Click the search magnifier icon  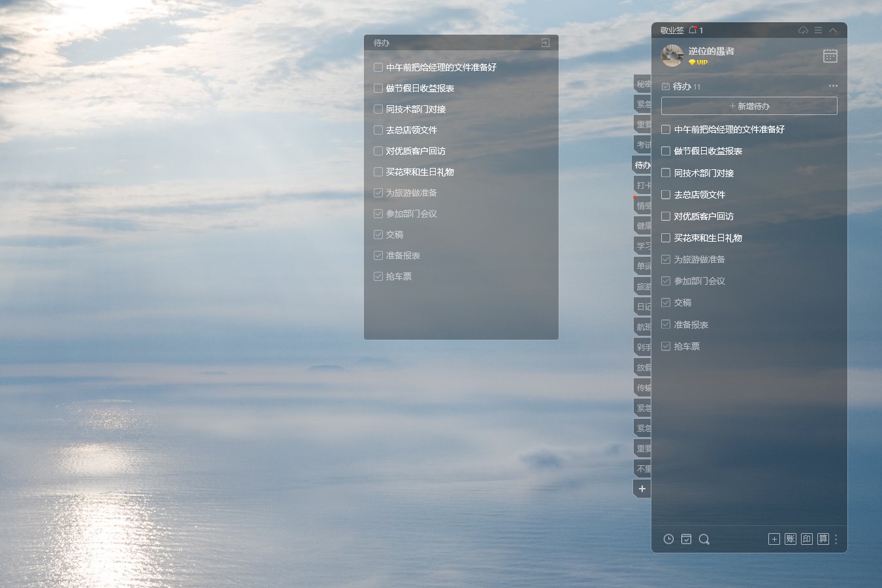tap(704, 539)
